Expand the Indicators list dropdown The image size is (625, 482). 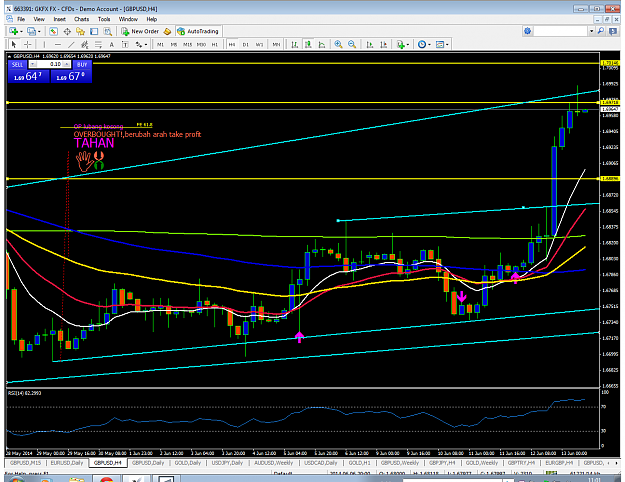[408, 45]
